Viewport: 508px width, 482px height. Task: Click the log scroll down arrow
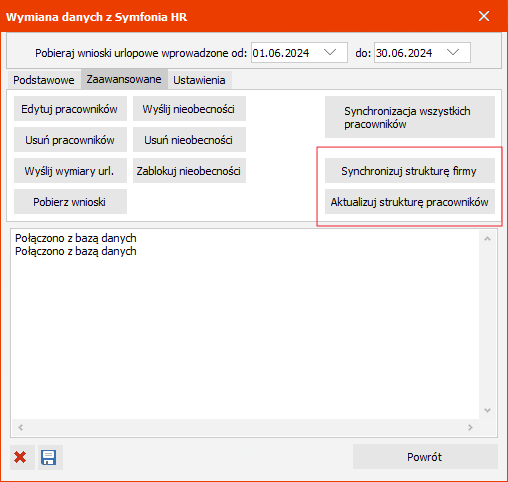[487, 410]
